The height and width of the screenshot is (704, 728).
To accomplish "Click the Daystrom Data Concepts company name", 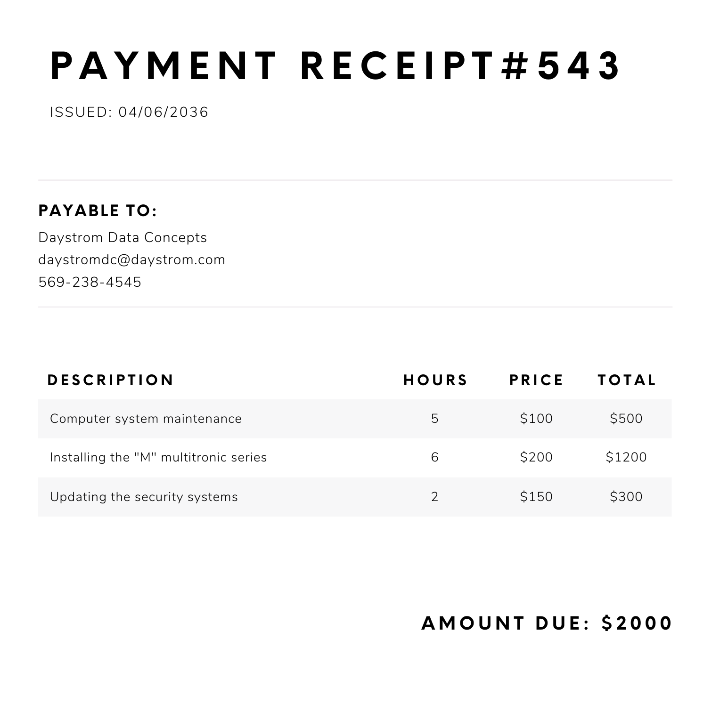I will 123,237.
